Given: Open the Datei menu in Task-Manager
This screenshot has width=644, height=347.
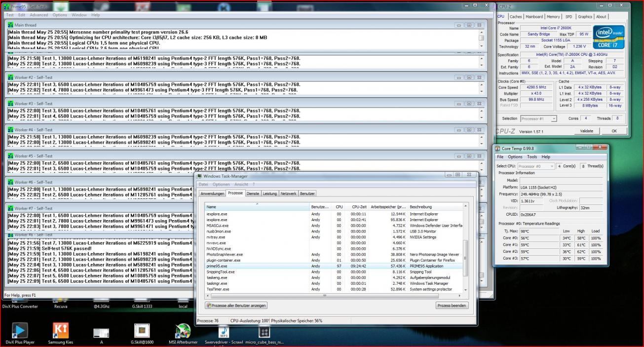Looking at the screenshot, I should (x=203, y=185).
